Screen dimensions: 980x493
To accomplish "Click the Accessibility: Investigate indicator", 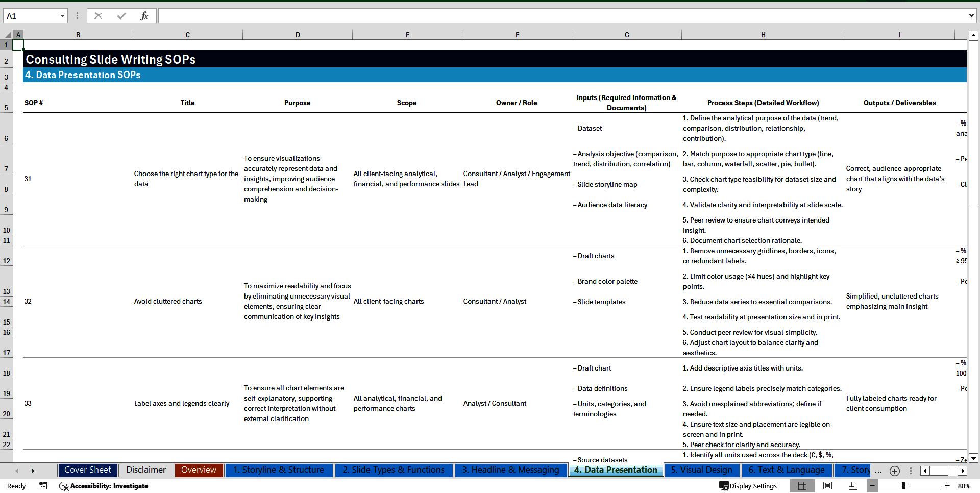I will click(104, 486).
